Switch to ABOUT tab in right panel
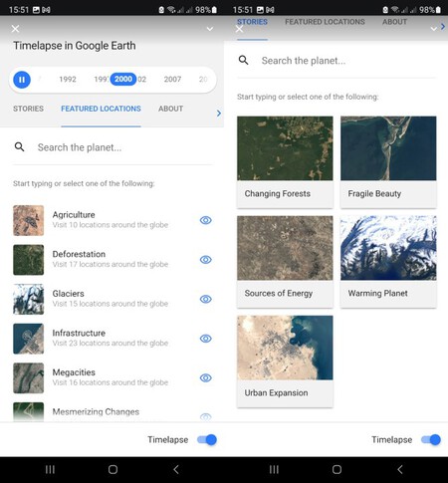This screenshot has width=448, height=483. (394, 22)
